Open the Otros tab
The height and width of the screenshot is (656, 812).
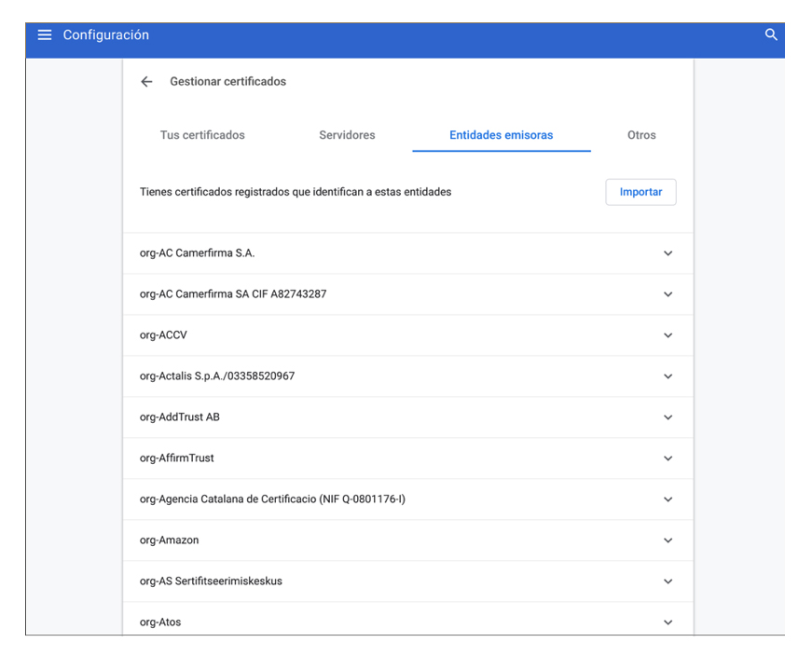pos(641,135)
